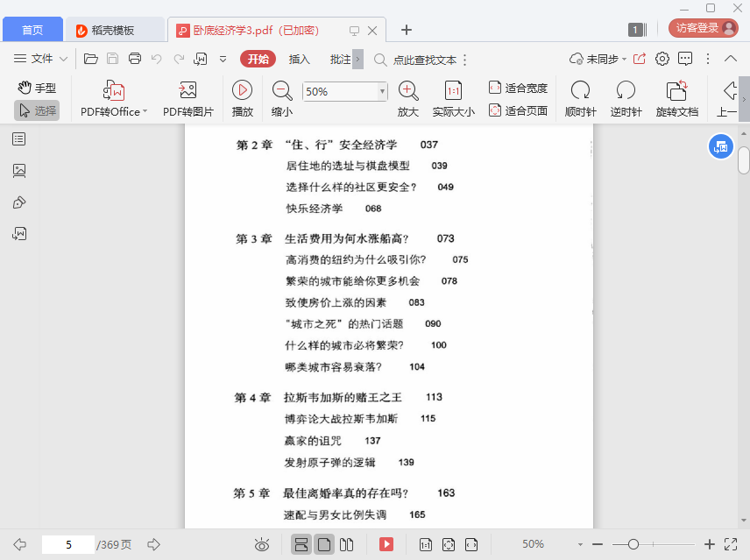Click the page number input field
750x560 pixels.
click(x=68, y=544)
